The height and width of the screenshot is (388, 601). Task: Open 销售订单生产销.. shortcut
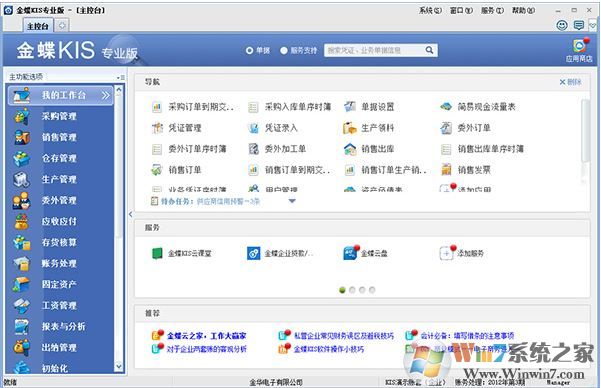385,170
